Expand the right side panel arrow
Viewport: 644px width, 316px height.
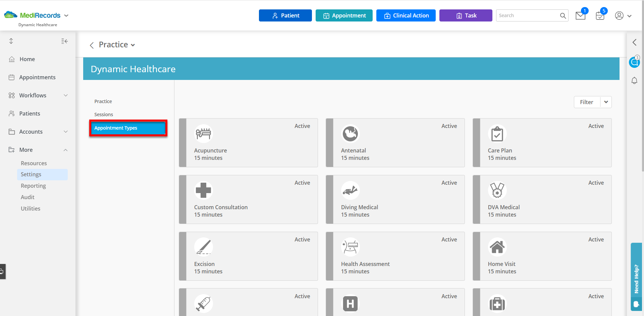(x=634, y=42)
